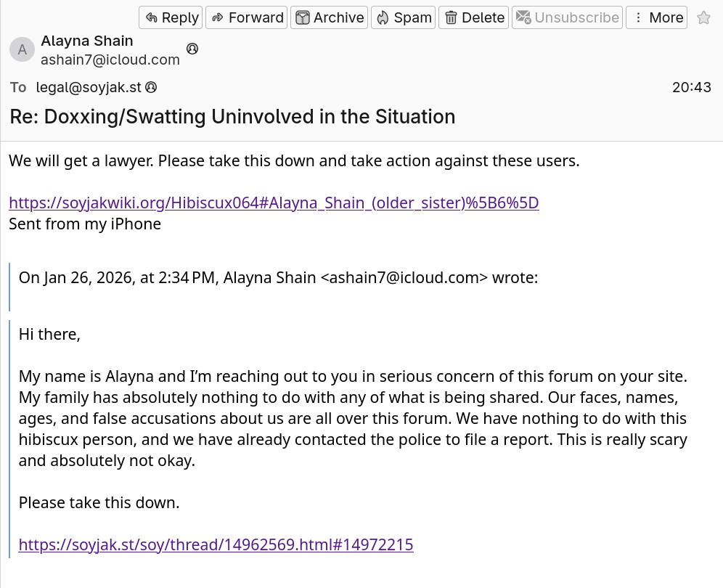The width and height of the screenshot is (723, 588).
Task: Star this message
Action: coord(703,18)
